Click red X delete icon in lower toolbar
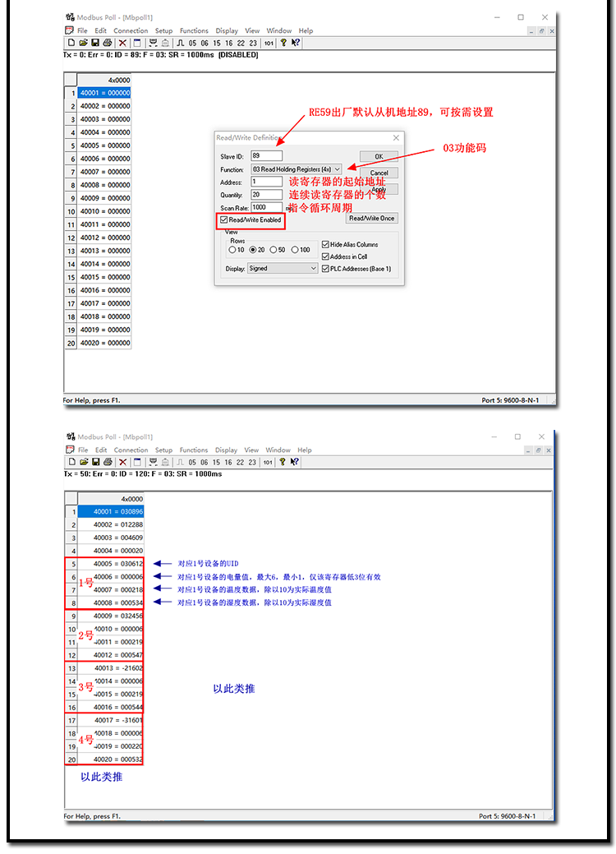Viewport: 616px width, 854px height. point(123,461)
